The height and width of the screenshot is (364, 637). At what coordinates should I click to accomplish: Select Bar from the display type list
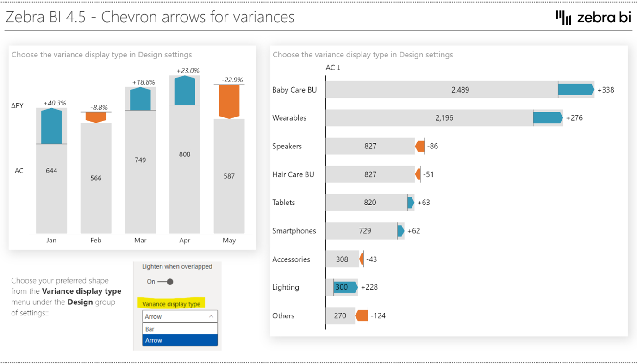point(180,328)
